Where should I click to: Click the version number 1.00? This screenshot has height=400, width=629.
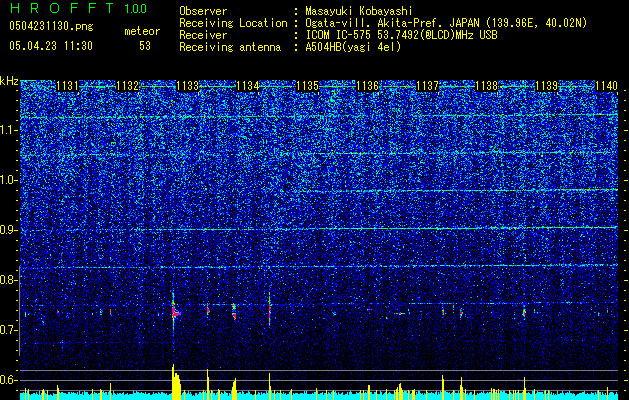coord(135,8)
